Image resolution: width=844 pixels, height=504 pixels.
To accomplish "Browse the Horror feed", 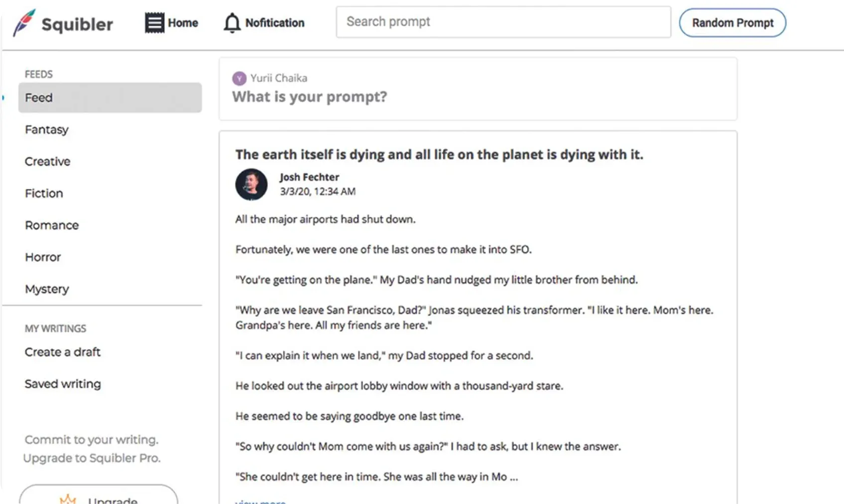I will 43,257.
